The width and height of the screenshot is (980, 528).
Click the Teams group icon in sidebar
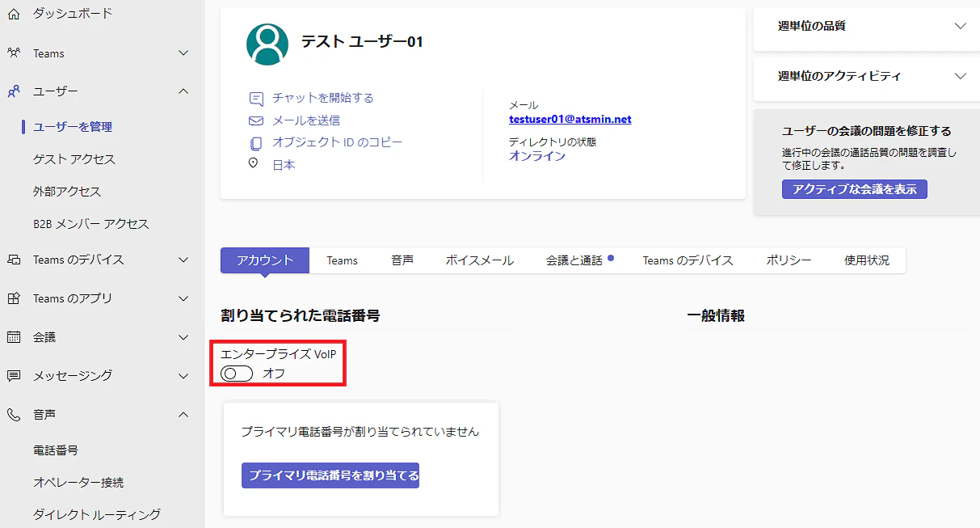click(14, 53)
